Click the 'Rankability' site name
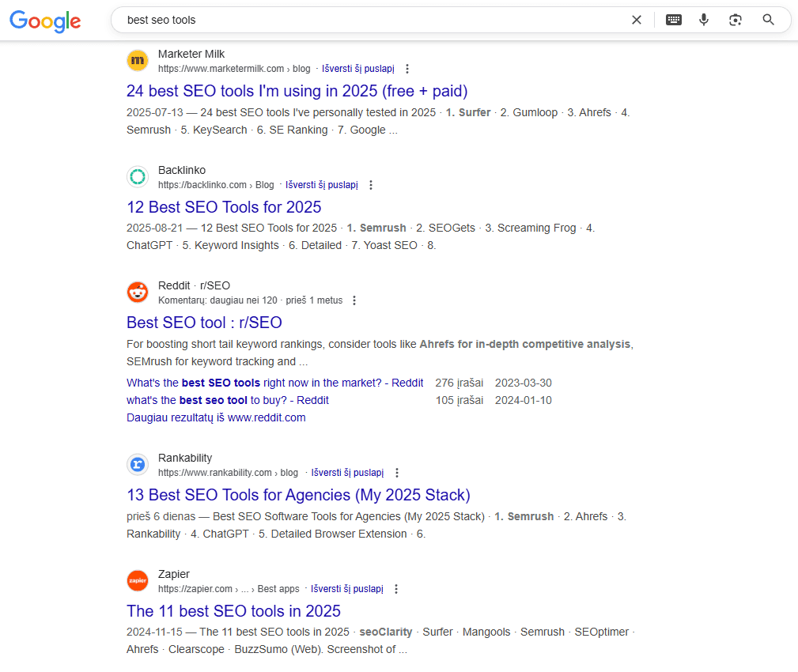 (185, 458)
